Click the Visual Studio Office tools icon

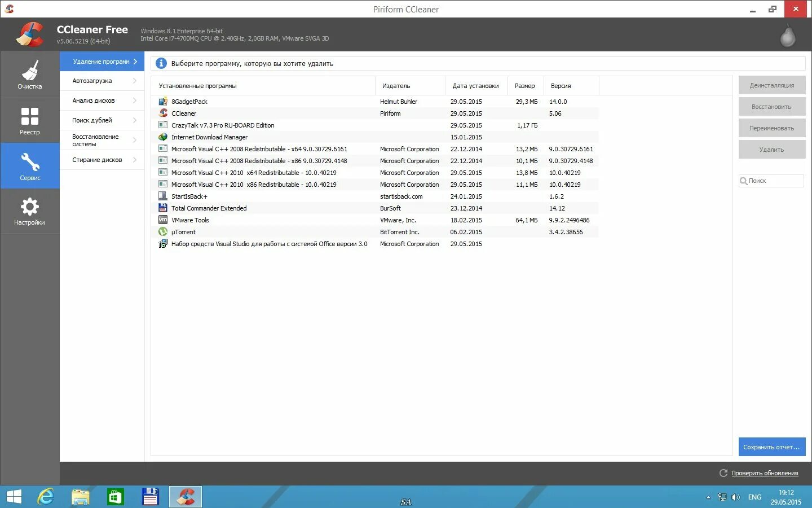(x=163, y=244)
